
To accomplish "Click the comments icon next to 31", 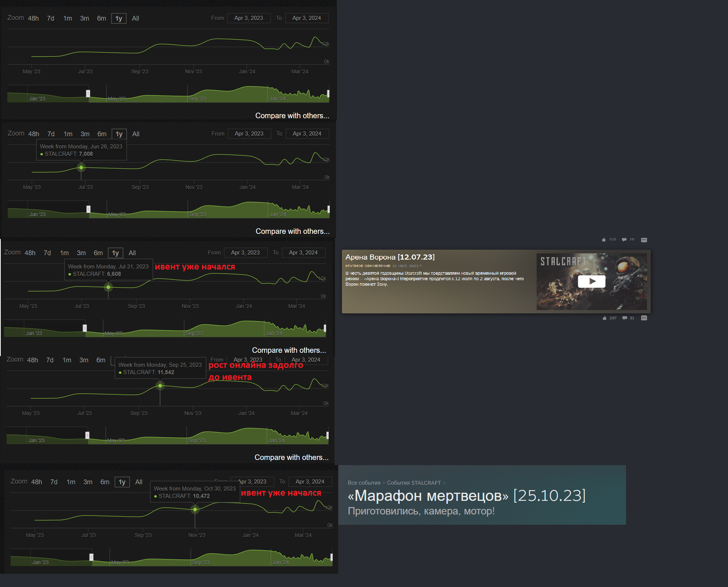I will (625, 318).
